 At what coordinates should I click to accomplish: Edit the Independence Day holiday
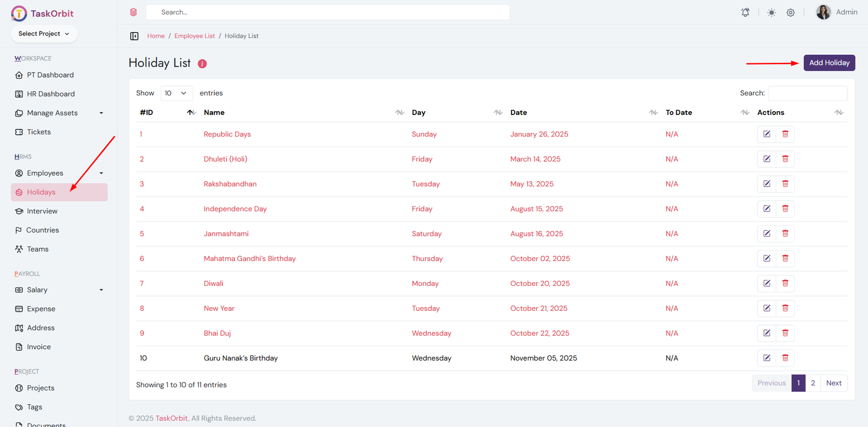[767, 209]
